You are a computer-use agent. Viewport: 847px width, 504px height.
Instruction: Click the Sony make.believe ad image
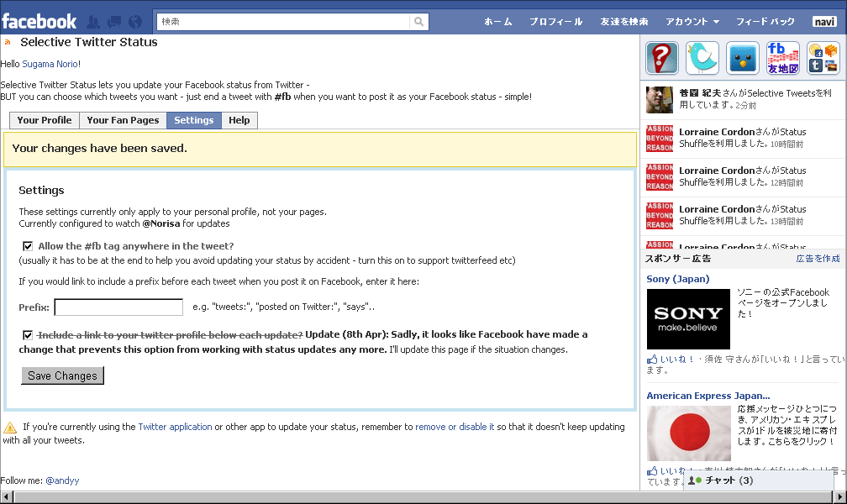click(x=688, y=319)
